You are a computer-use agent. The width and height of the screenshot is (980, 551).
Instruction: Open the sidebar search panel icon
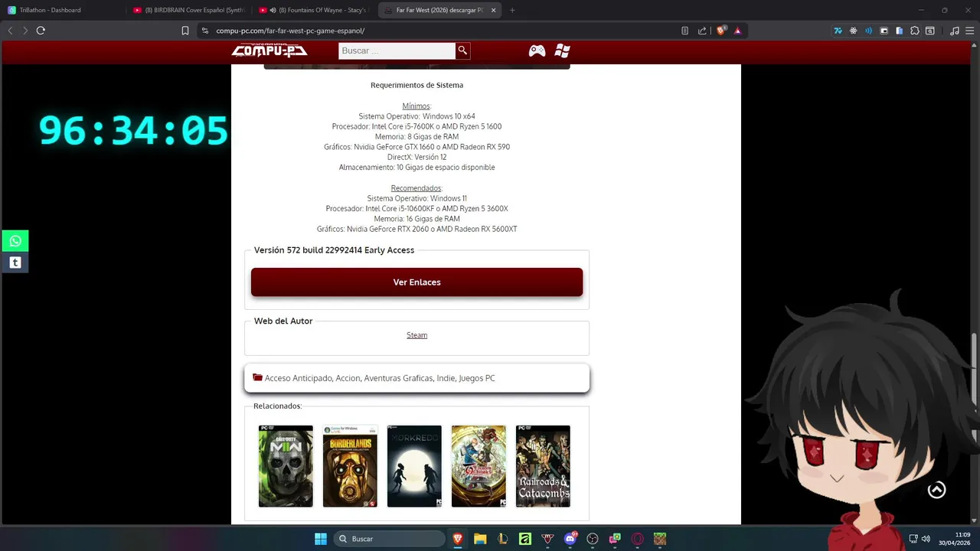tap(930, 31)
